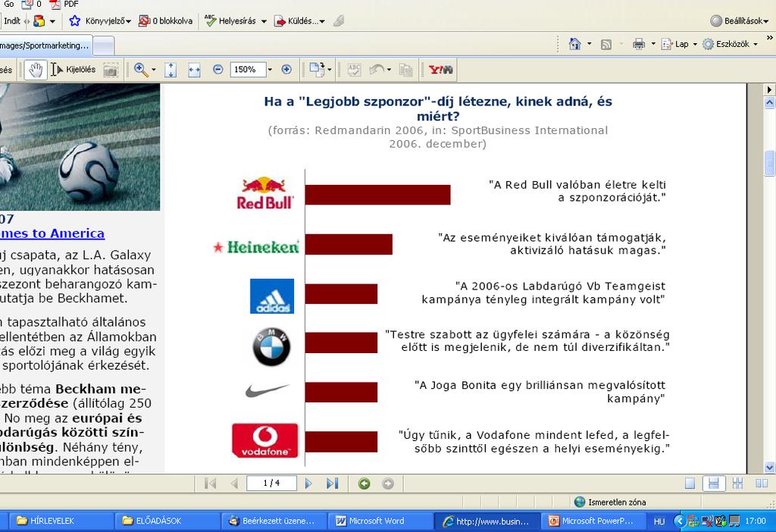This screenshot has height=532, width=776.
Task: Click the Yahoo search binoculars icon
Action: click(440, 70)
